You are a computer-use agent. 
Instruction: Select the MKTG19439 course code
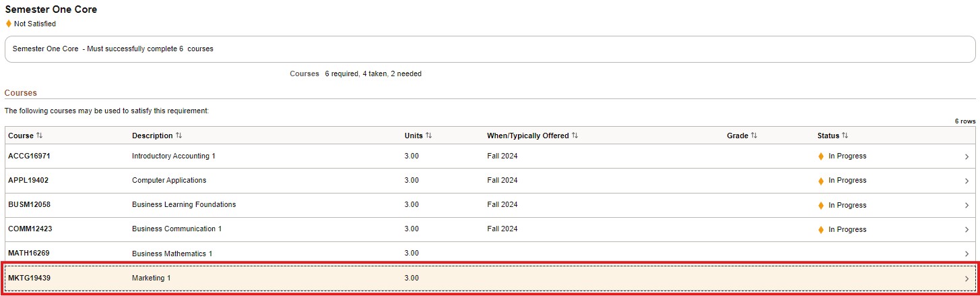pyautogui.click(x=30, y=278)
